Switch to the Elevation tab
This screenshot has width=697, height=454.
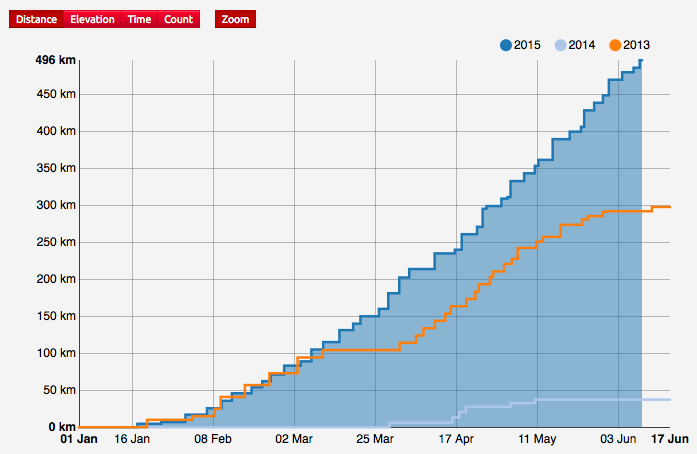92,19
